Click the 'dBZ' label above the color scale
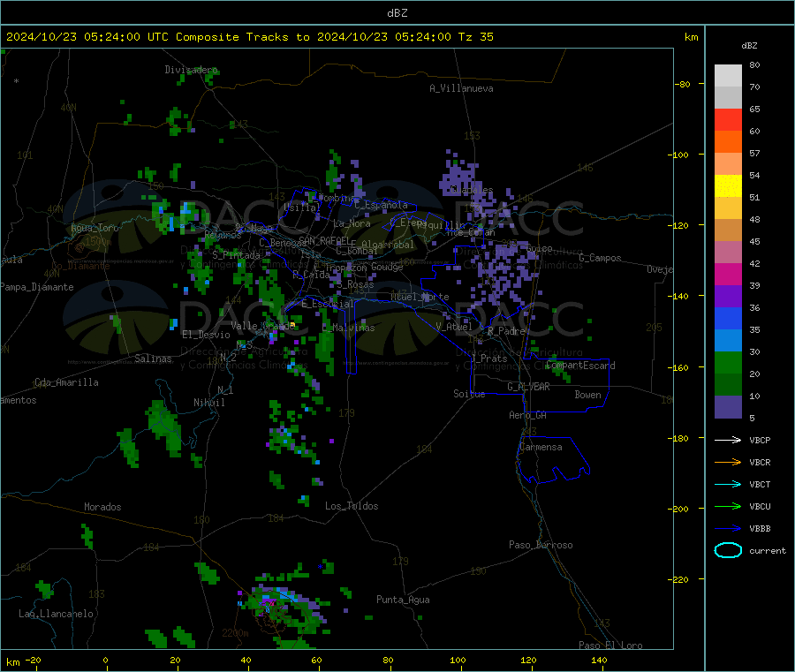Image resolution: width=795 pixels, height=672 pixels. point(749,46)
